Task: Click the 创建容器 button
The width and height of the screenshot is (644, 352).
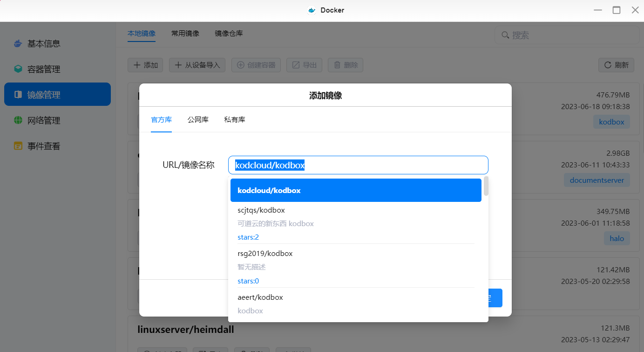Action: [x=256, y=65]
